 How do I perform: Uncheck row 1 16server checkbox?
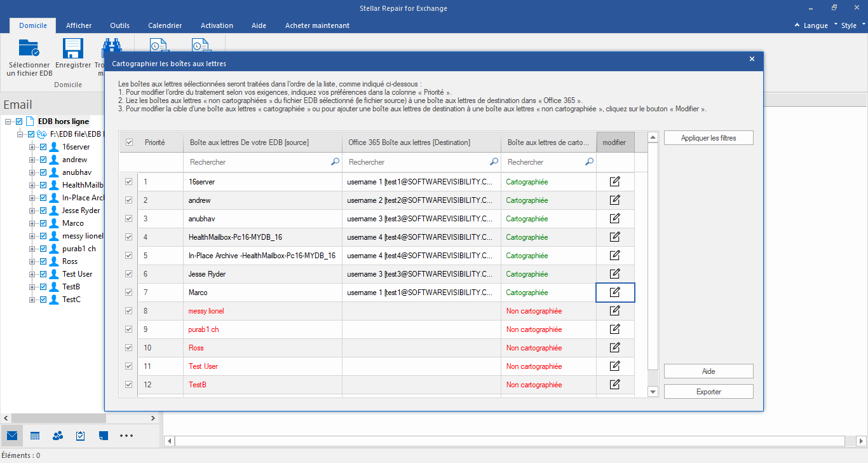pos(129,182)
